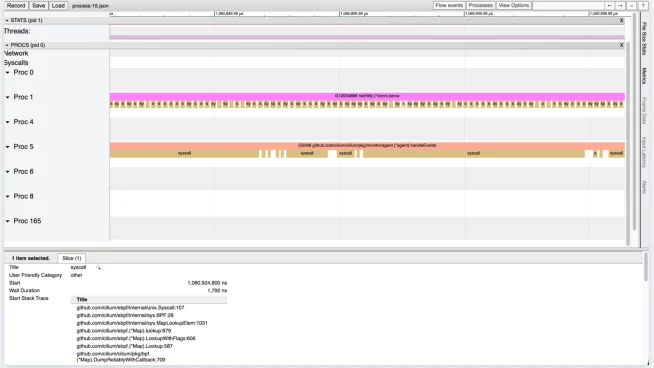Open the Input Latency side tab
The height and width of the screenshot is (368, 654).
[644, 152]
